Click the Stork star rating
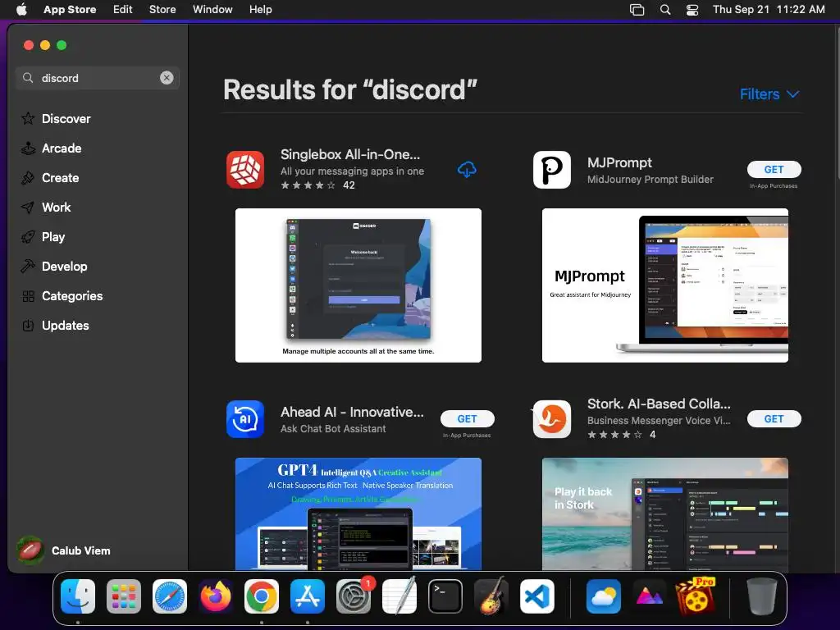Screen dimensions: 840x630 click(x=614, y=435)
